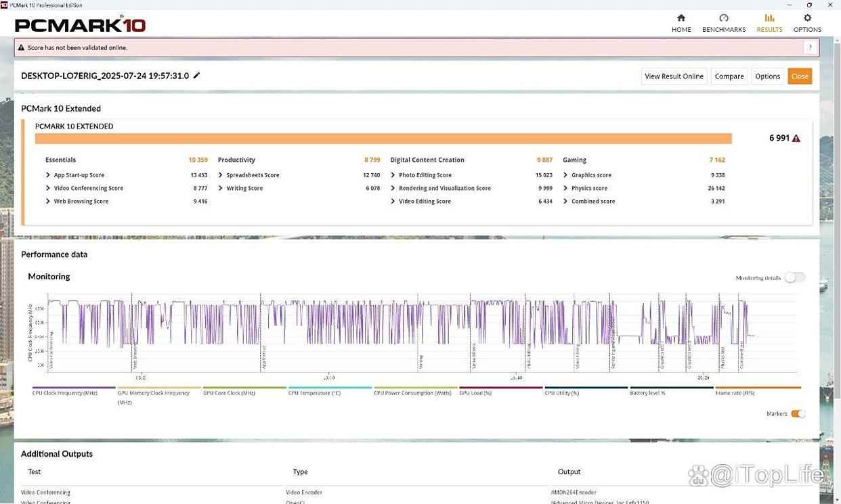Enable the Monitoring details toggle
This screenshot has height=504, width=841.
coord(795,277)
